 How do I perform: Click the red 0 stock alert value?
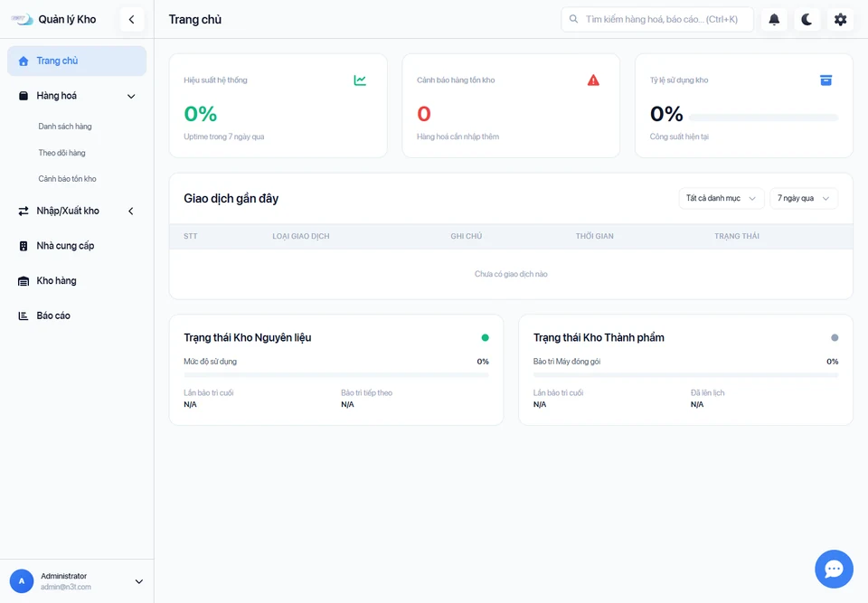[424, 114]
